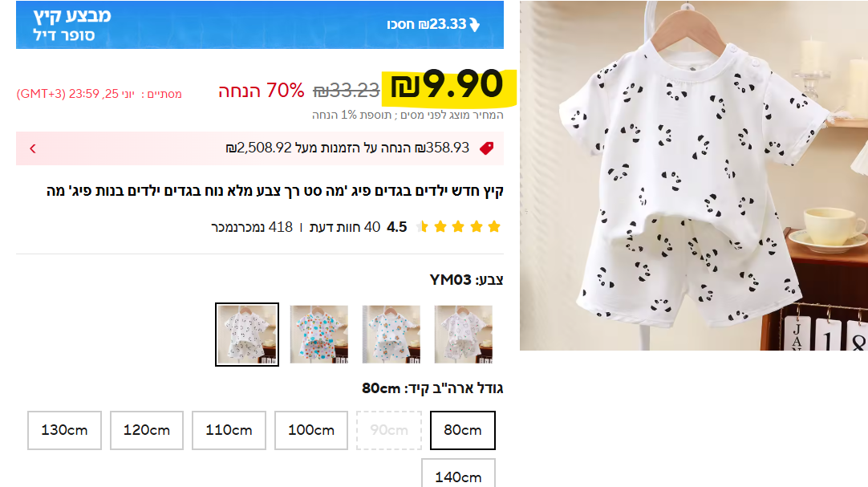The width and height of the screenshot is (868, 487).
Task: Expand the coupon discount banner chevron
Action: pos(33,148)
